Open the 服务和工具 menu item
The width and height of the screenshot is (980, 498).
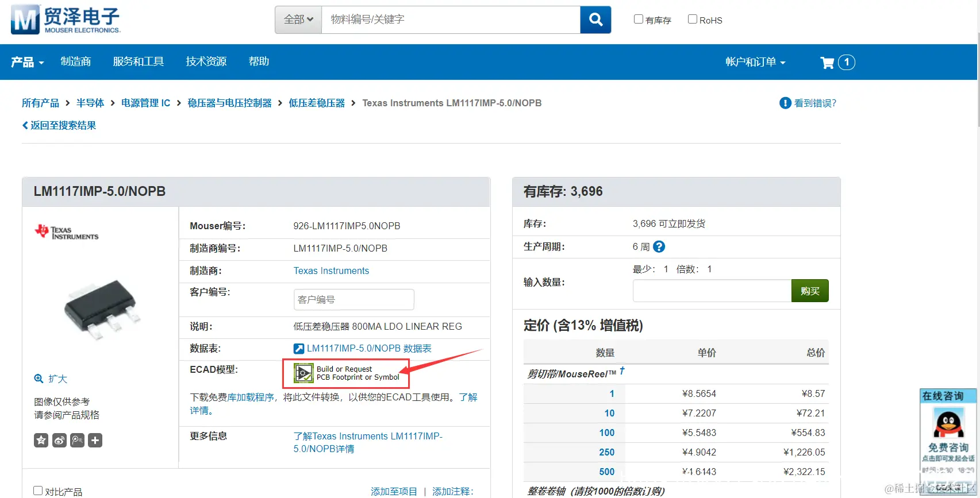click(139, 61)
